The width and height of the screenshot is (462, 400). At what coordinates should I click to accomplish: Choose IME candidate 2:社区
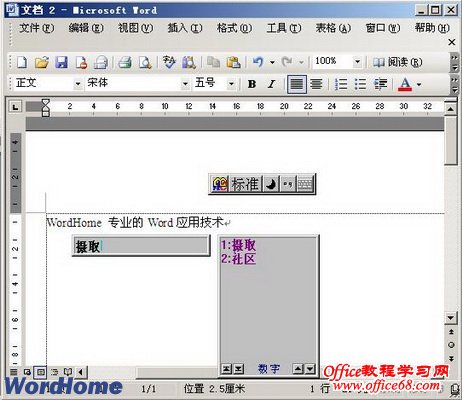pyautogui.click(x=238, y=259)
